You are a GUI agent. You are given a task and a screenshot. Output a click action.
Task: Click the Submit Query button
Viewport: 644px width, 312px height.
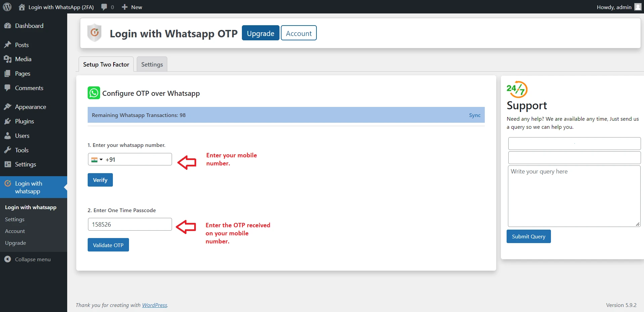[x=528, y=236]
